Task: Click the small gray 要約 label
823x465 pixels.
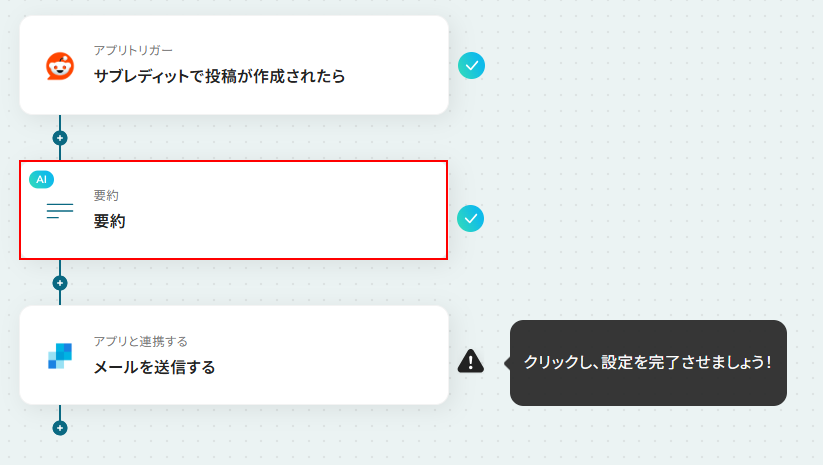Action: (106, 196)
